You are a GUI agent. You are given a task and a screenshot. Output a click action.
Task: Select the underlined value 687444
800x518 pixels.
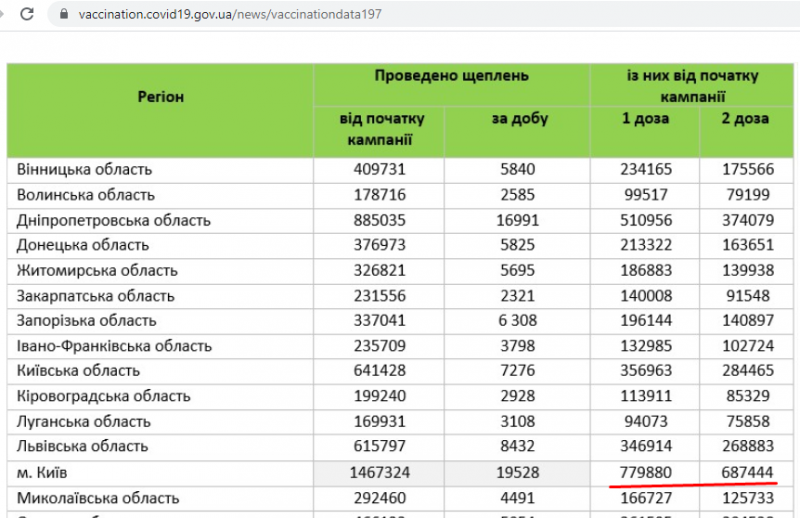tap(746, 472)
